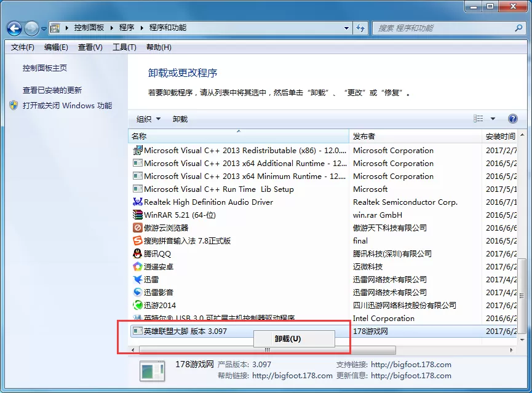Select Visual C++ 2013 x64 Minimum Runtime icon

pyautogui.click(x=137, y=176)
